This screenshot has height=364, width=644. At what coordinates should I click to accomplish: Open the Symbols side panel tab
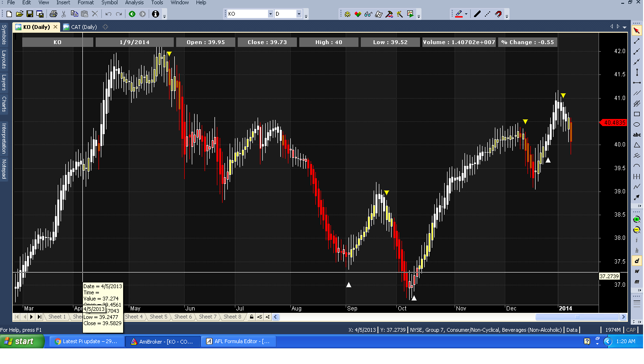(4, 35)
